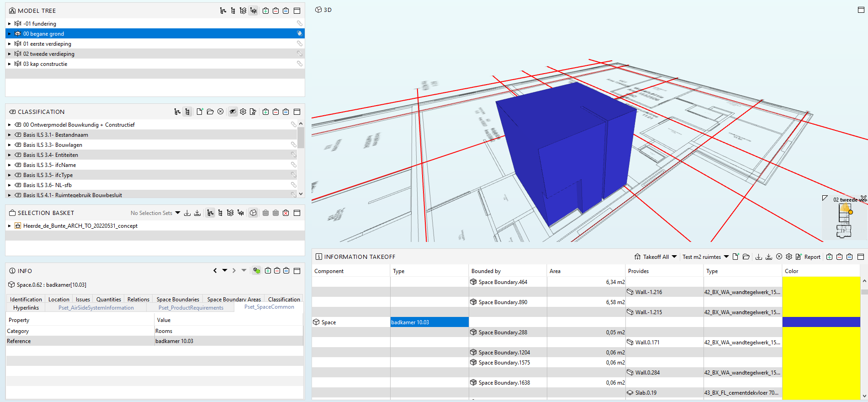Toggle link on -01 fundering row

coord(300,23)
